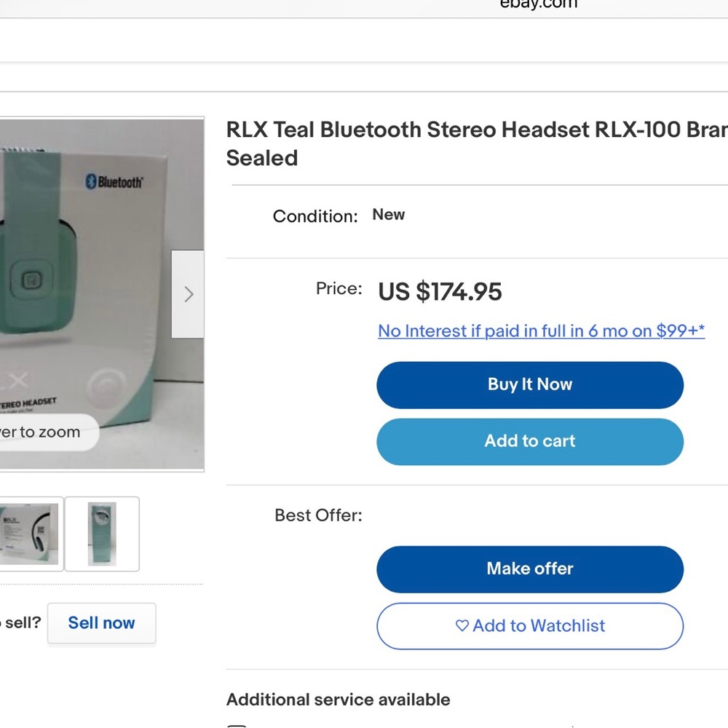Image resolution: width=728 pixels, height=728 pixels.
Task: Click the Additional service available heading
Action: (x=338, y=700)
